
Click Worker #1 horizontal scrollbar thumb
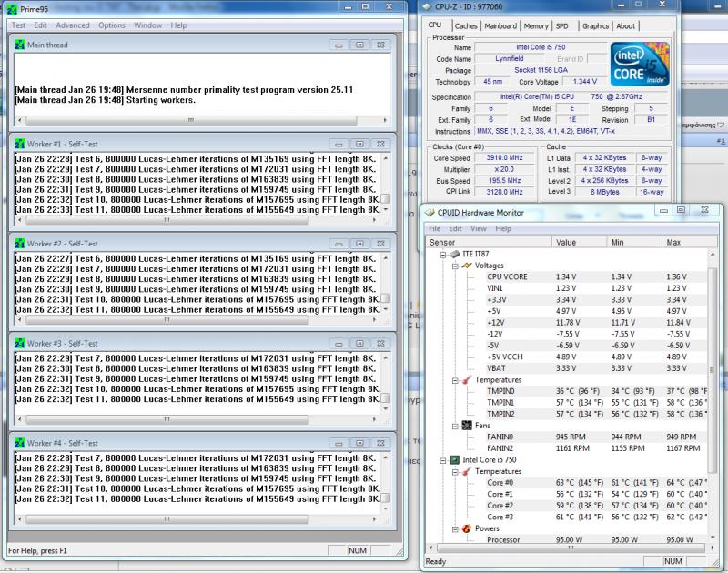(x=167, y=220)
